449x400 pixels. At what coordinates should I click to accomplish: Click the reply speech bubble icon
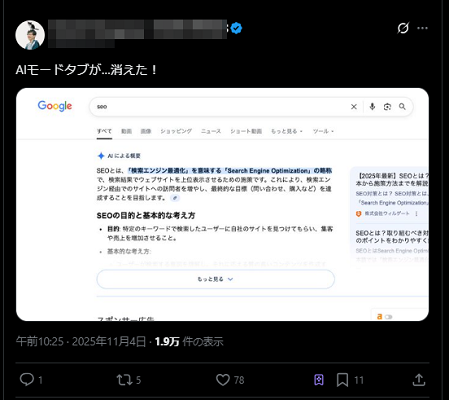[x=27, y=379]
